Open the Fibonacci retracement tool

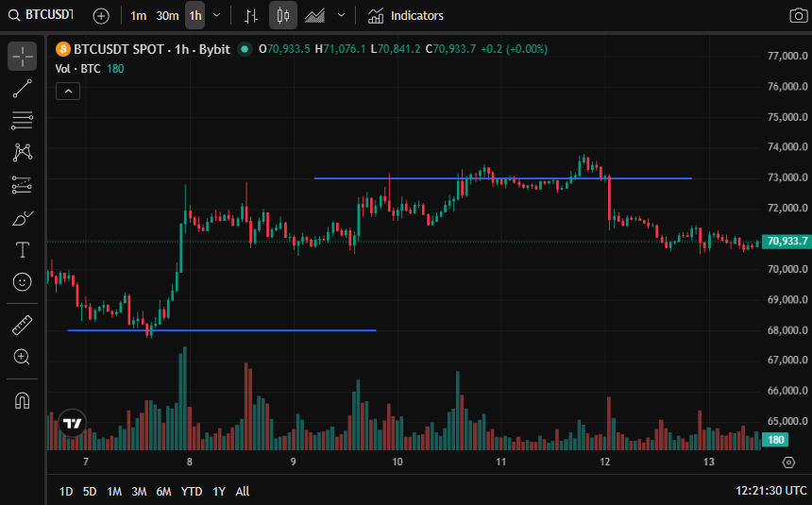coord(23,121)
